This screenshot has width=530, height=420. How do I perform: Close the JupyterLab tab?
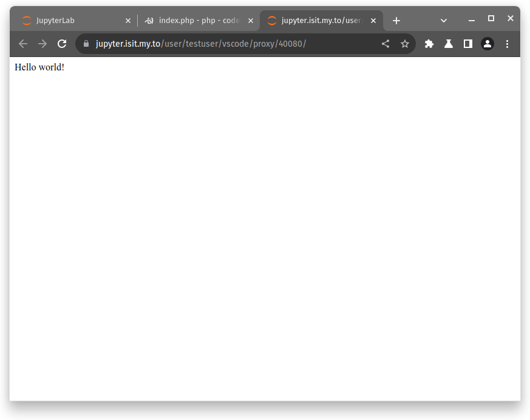128,21
